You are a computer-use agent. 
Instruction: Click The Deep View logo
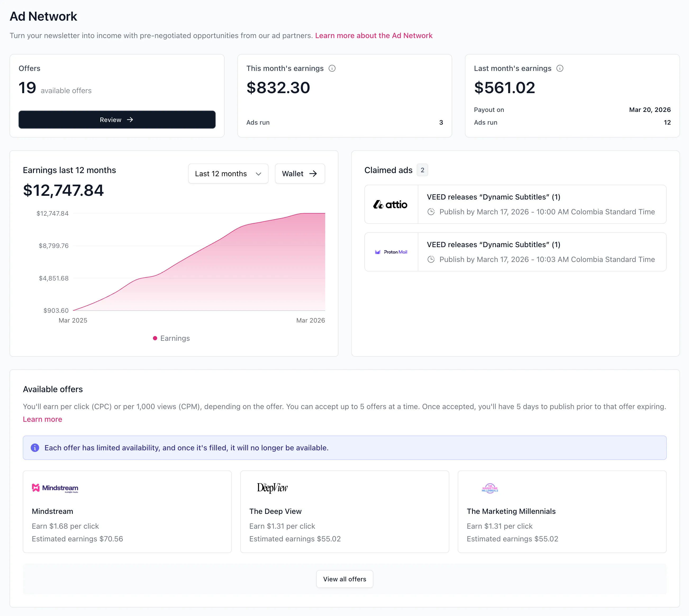[x=272, y=488]
